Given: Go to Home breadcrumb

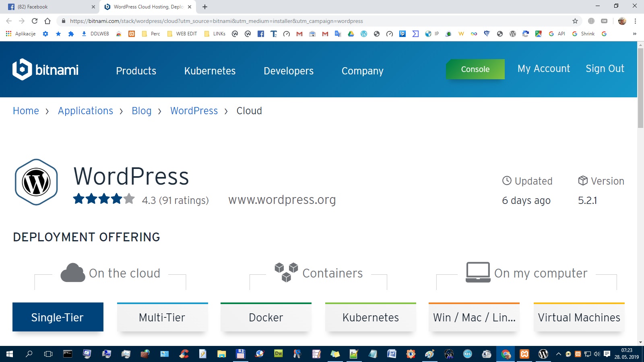Looking at the screenshot, I should pos(26,111).
